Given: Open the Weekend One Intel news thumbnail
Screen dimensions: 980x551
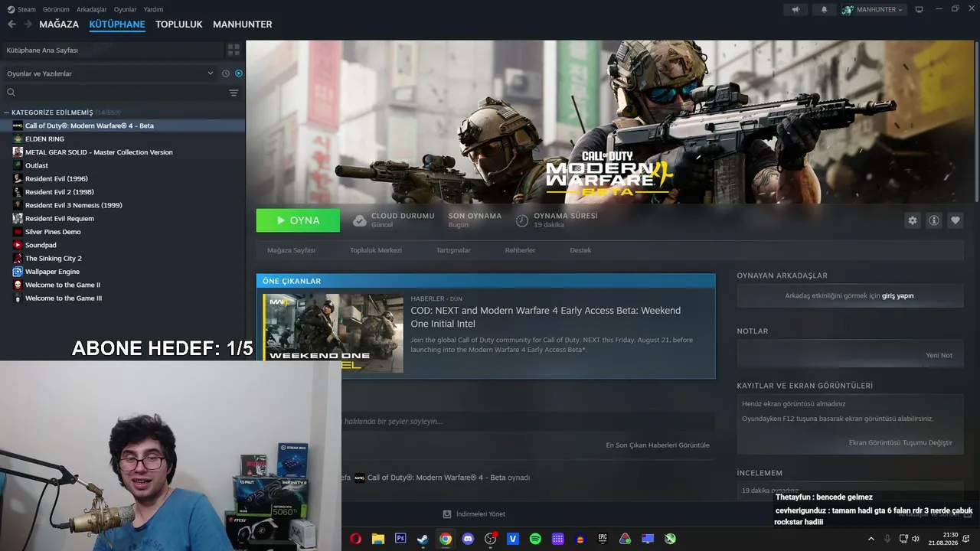Looking at the screenshot, I should tap(333, 333).
